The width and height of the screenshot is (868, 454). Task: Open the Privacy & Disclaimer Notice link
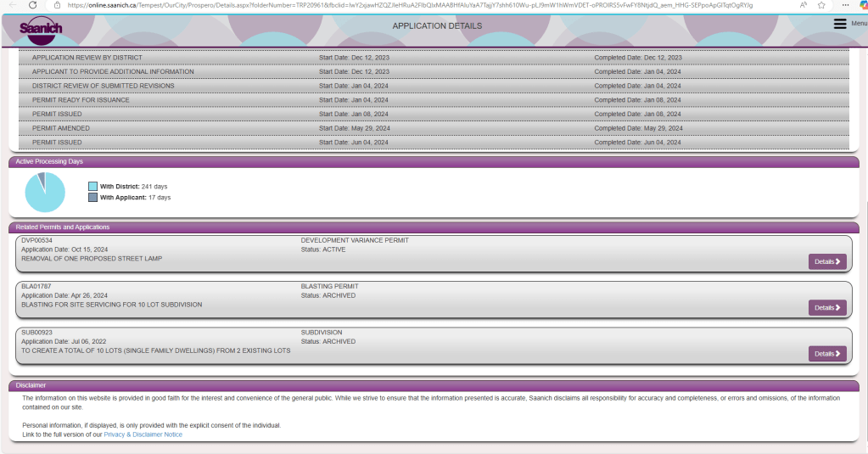pos(143,434)
